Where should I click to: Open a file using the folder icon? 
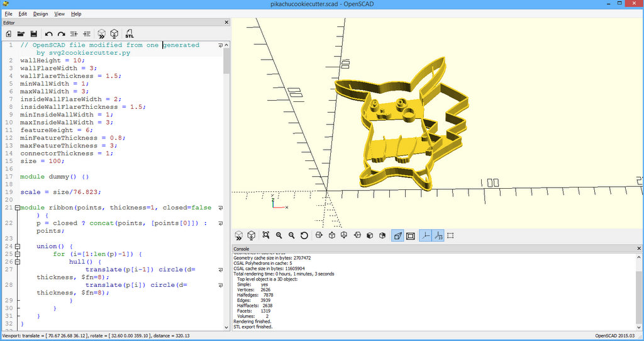coord(21,34)
